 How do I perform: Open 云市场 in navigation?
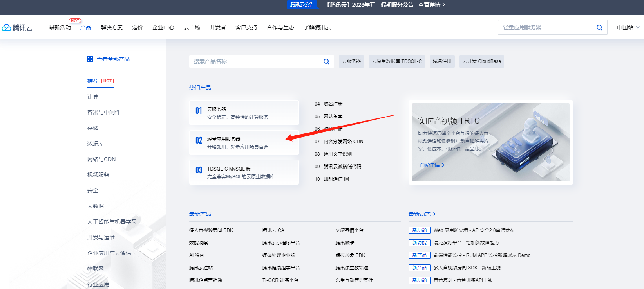[192, 27]
